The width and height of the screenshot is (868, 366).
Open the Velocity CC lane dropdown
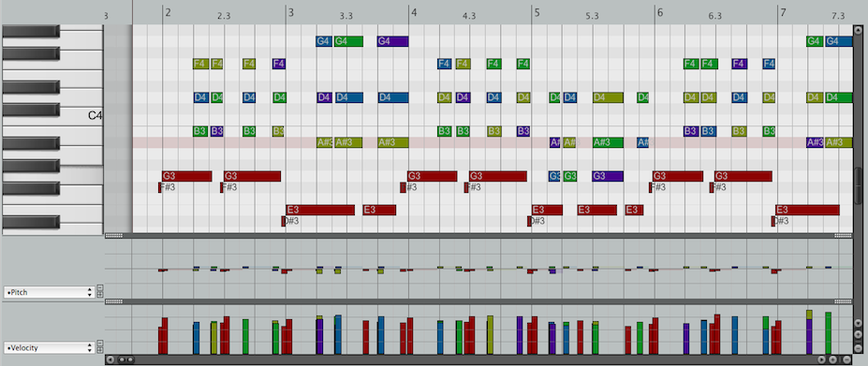point(49,347)
